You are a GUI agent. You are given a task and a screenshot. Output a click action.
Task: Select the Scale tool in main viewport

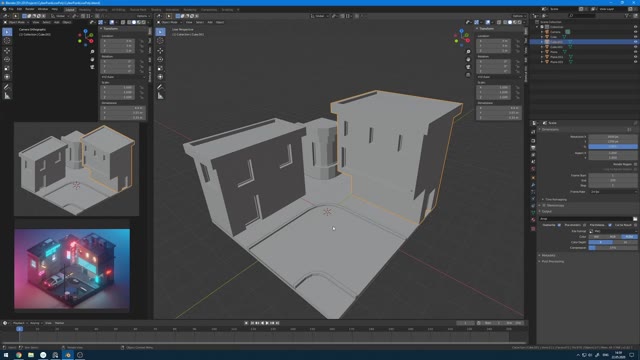(x=160, y=68)
